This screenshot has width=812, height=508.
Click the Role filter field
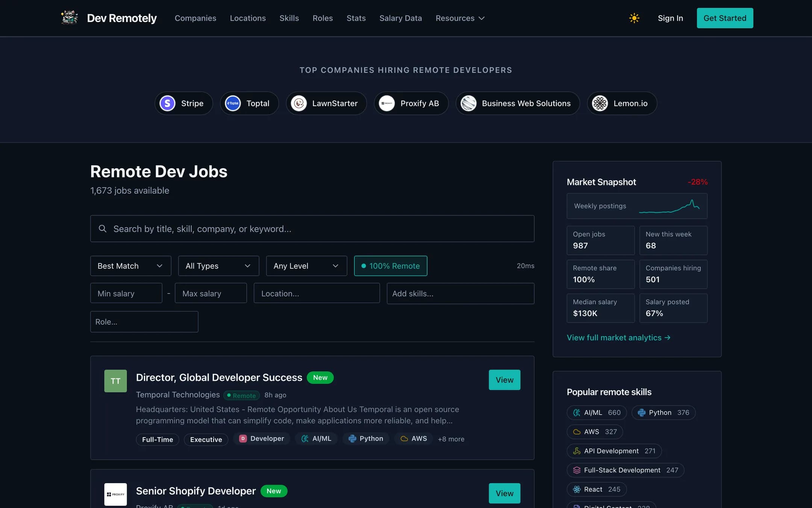pyautogui.click(x=144, y=321)
